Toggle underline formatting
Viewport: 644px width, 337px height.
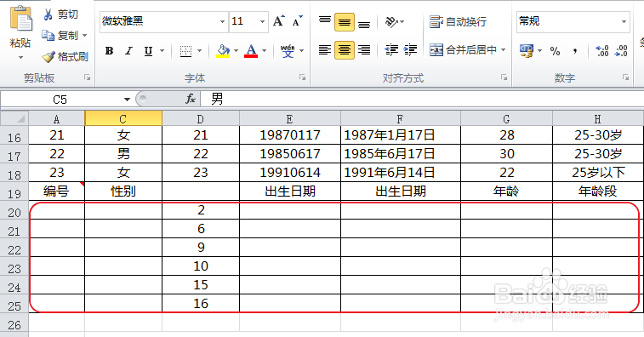point(148,51)
